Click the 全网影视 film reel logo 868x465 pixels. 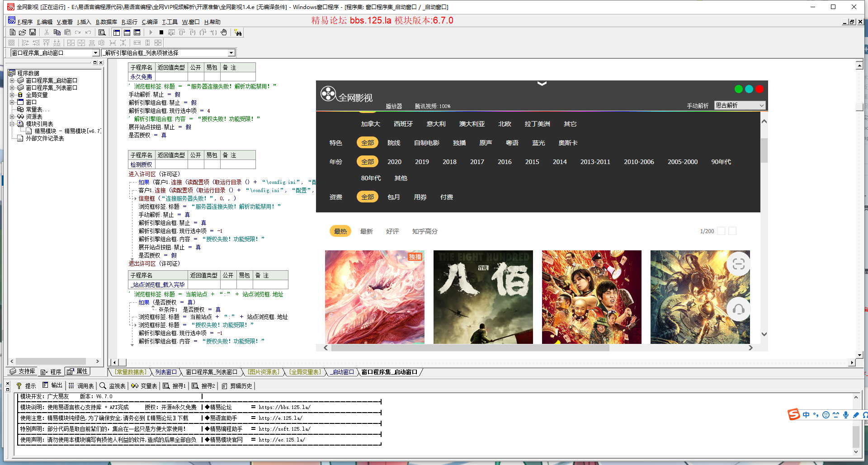tap(328, 94)
